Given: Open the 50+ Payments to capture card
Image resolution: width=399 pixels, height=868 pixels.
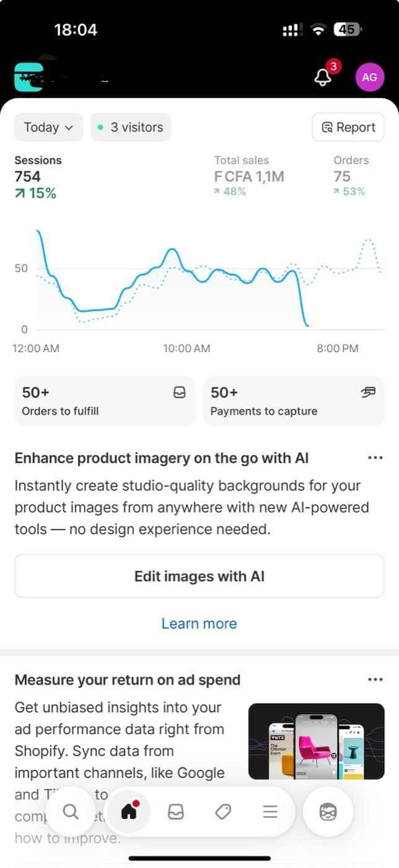Looking at the screenshot, I should [x=294, y=401].
